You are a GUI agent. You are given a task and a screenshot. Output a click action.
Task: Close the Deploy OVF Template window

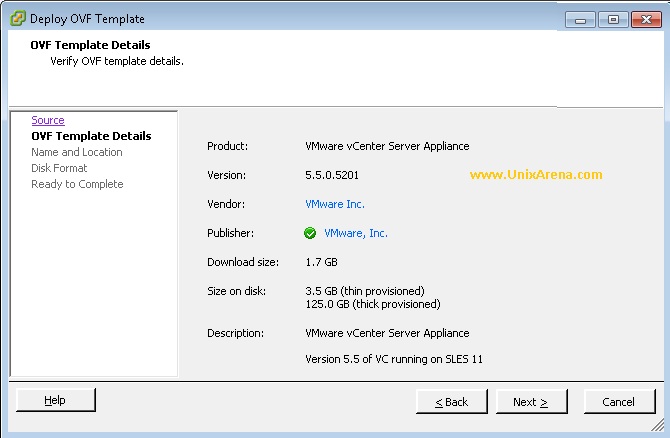point(646,20)
